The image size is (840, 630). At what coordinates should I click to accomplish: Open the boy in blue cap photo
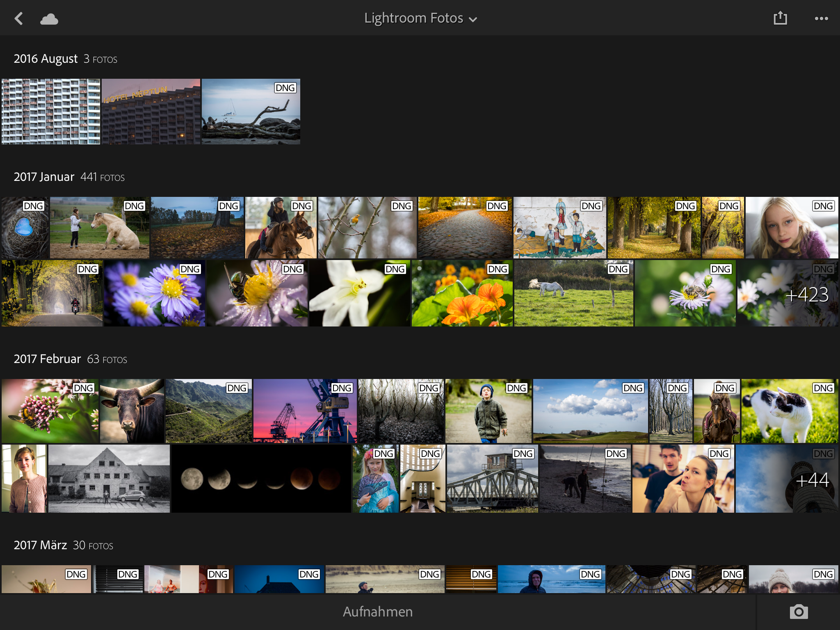click(x=488, y=411)
